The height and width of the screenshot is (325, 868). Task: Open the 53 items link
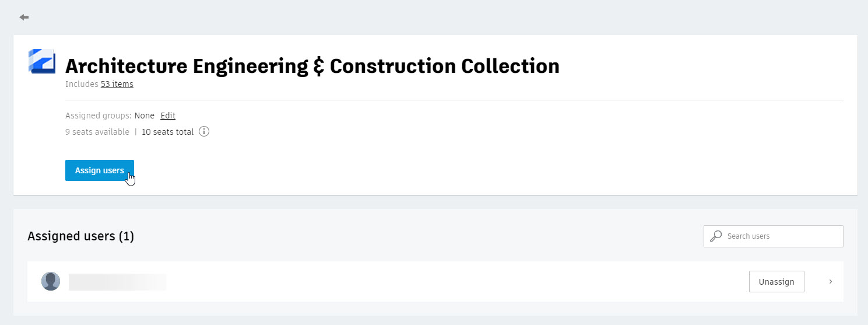click(x=117, y=84)
